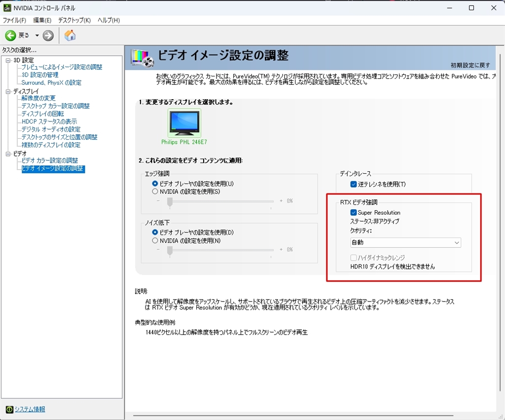Click the ノイズ低下 slider handle
The image size is (505, 420).
(170, 251)
